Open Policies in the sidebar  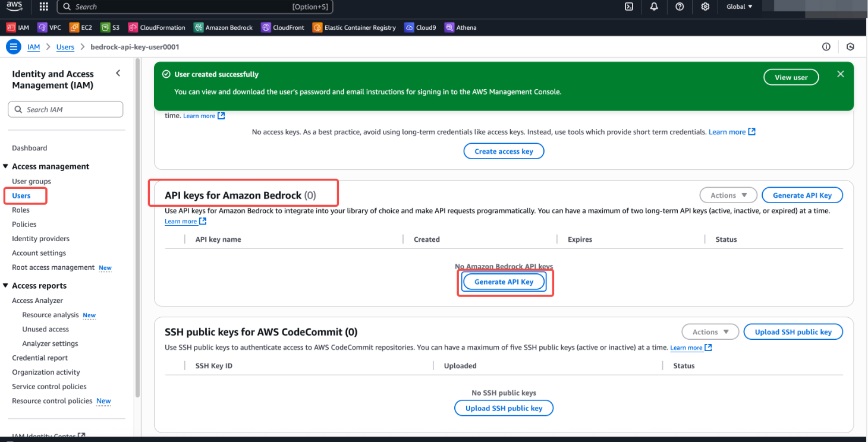coord(24,224)
